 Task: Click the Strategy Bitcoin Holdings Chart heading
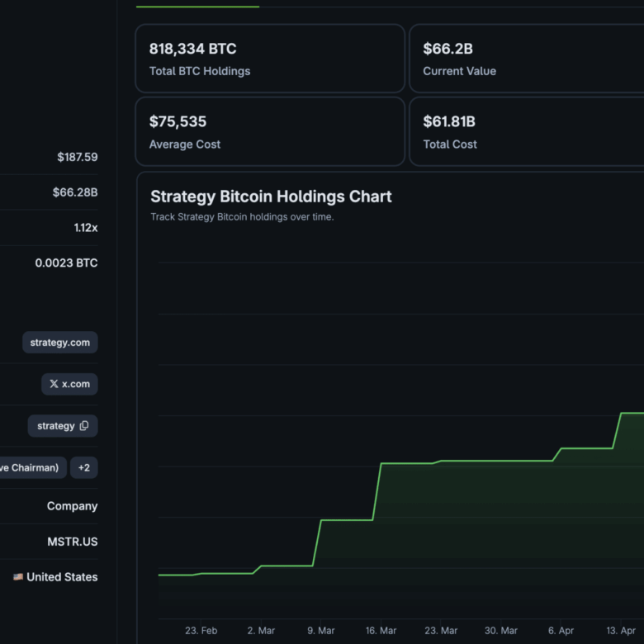pyautogui.click(x=271, y=197)
